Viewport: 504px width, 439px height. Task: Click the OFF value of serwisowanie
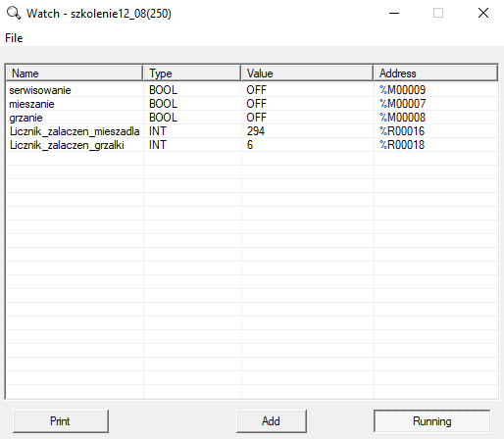(x=257, y=90)
